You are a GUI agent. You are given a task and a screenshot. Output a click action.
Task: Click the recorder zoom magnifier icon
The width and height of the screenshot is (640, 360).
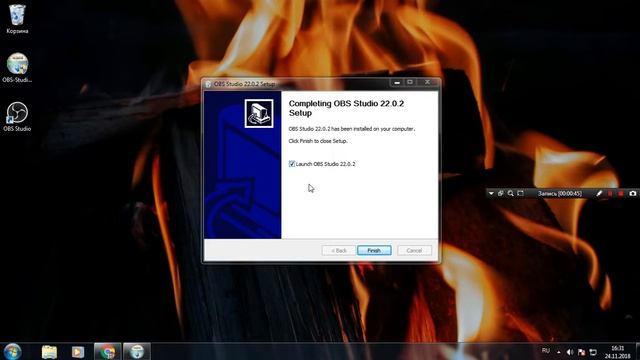click(510, 193)
